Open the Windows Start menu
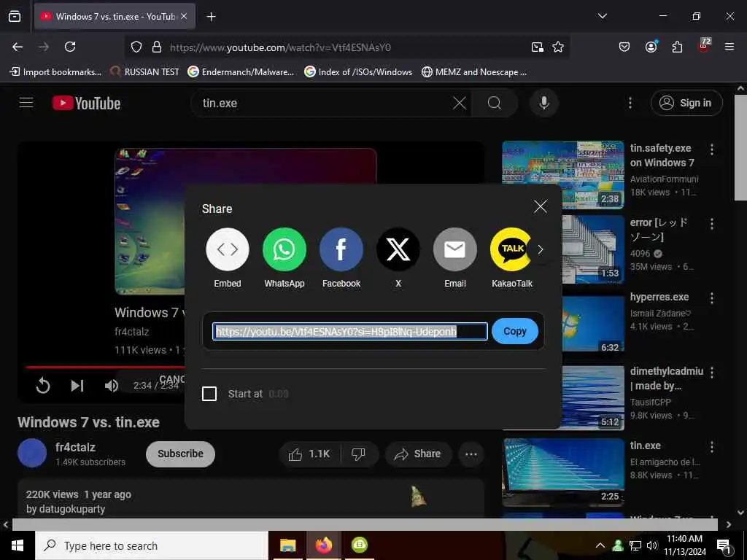747x560 pixels. 18,545
